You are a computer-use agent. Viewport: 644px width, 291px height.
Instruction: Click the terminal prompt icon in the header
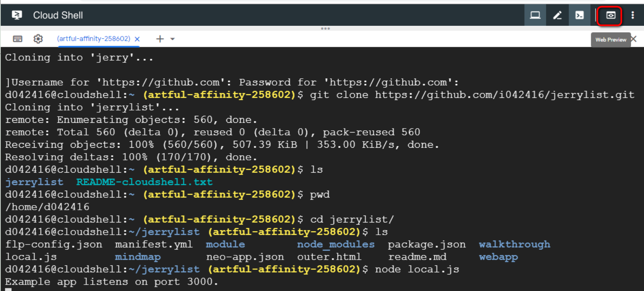(x=579, y=15)
